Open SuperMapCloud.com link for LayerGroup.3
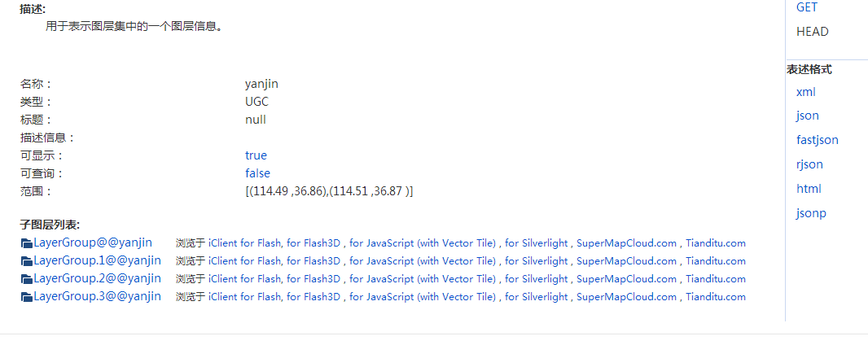 coord(627,297)
